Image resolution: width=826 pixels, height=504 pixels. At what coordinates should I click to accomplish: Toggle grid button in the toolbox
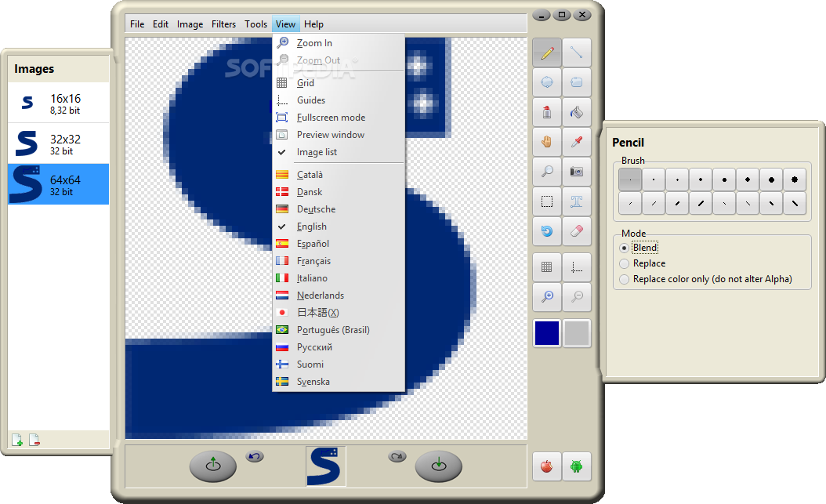547,267
